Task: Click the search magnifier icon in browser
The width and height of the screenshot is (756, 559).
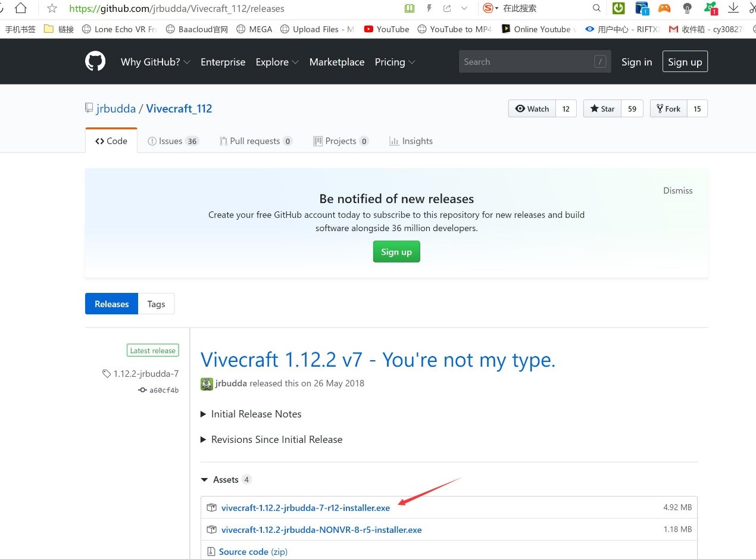Action: coord(596,8)
